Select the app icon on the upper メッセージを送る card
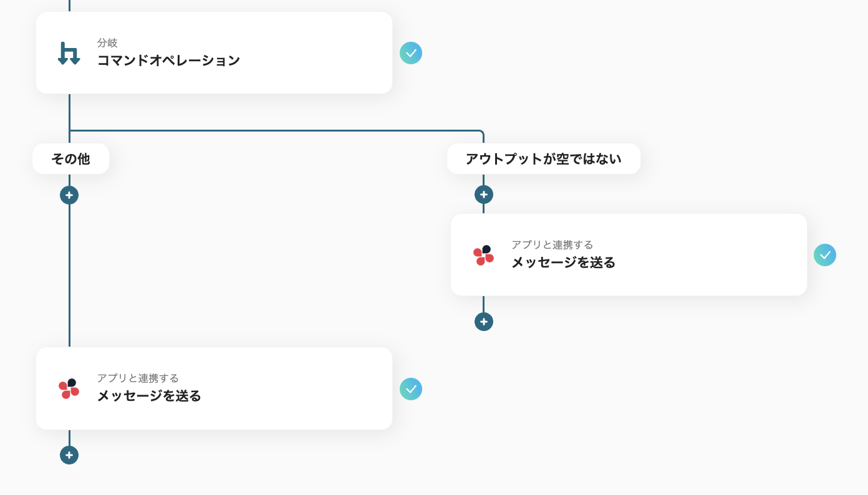Image resolution: width=868 pixels, height=495 pixels. [x=483, y=254]
